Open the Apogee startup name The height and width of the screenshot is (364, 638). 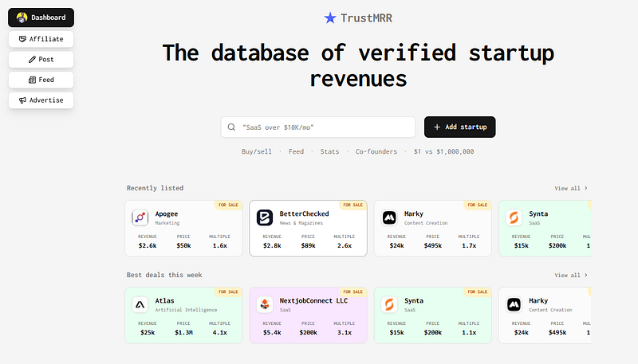click(x=167, y=213)
